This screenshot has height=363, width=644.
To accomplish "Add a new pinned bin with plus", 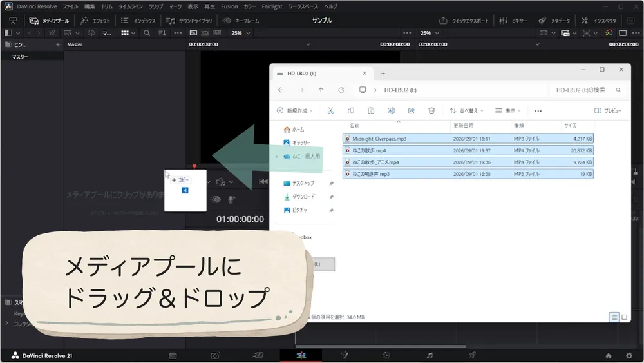I will click(x=57, y=44).
